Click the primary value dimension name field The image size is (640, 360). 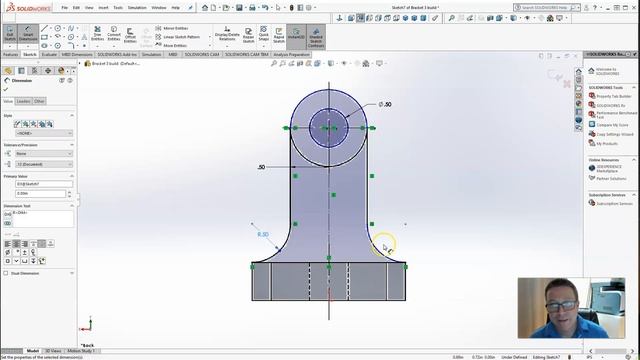(44, 184)
